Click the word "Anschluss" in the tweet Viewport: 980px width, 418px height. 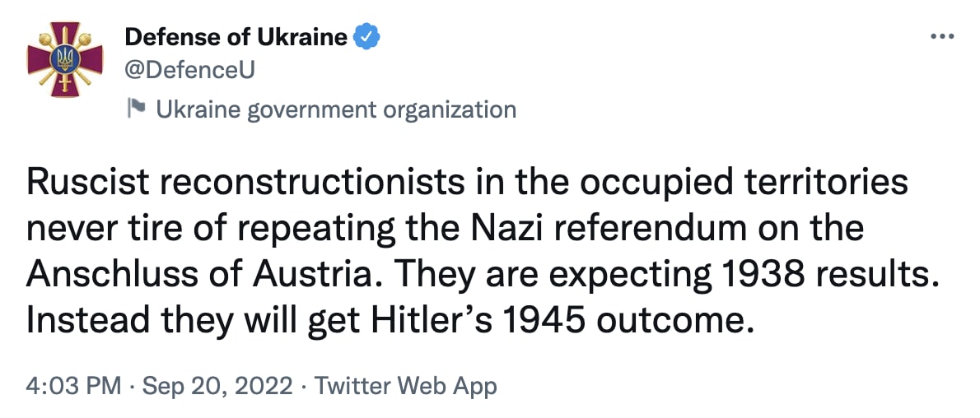114,275
